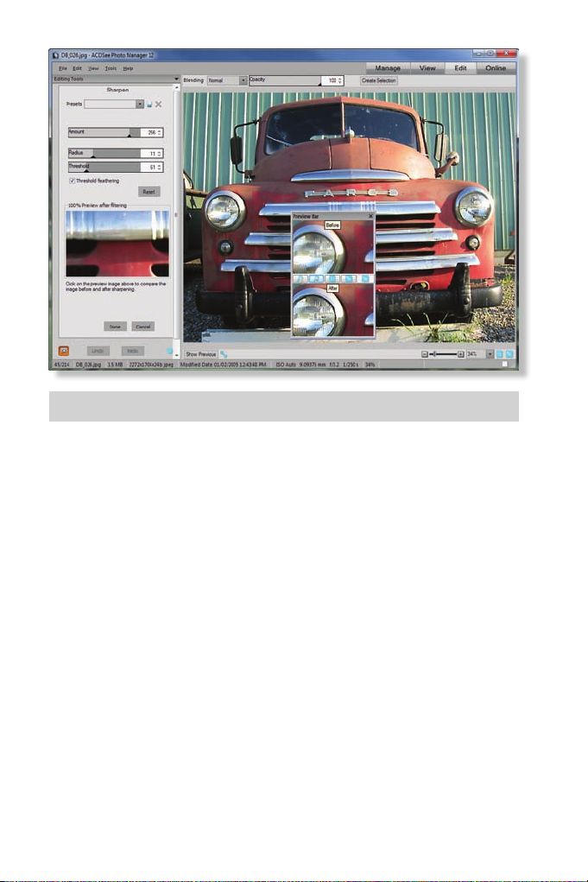Click the After preview in Preview Bar
The width and height of the screenshot is (588, 882).
pyautogui.click(x=332, y=309)
